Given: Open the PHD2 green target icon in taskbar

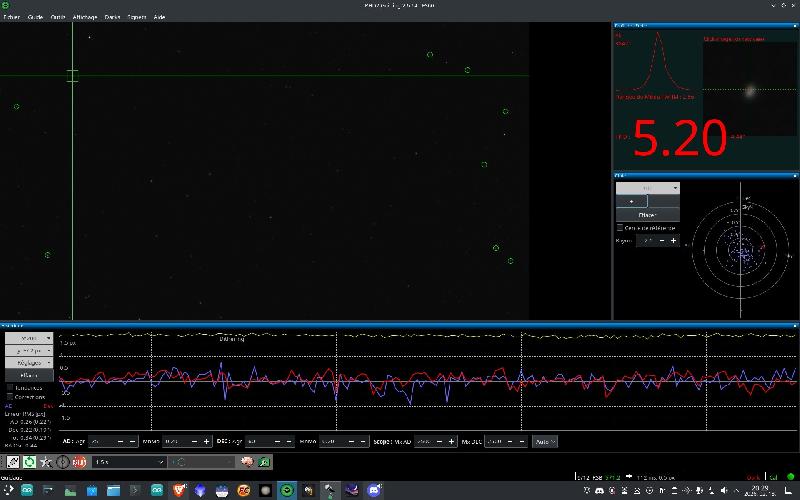Looking at the screenshot, I should point(287,491).
